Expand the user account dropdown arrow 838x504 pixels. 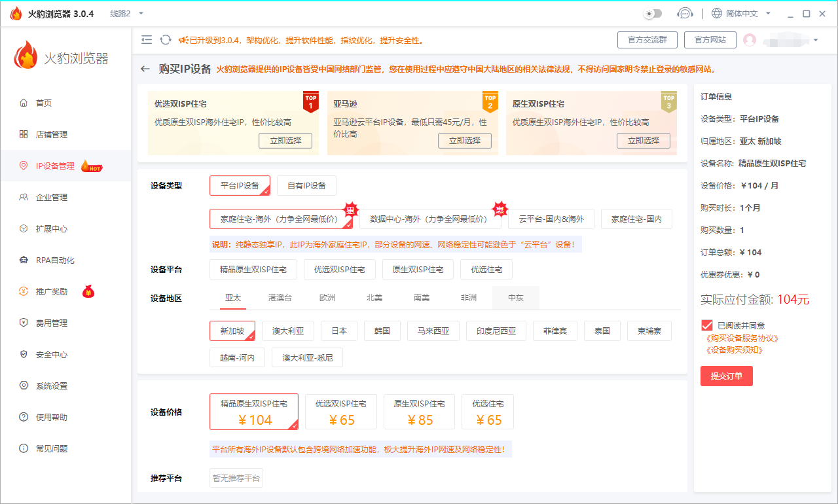(x=816, y=40)
